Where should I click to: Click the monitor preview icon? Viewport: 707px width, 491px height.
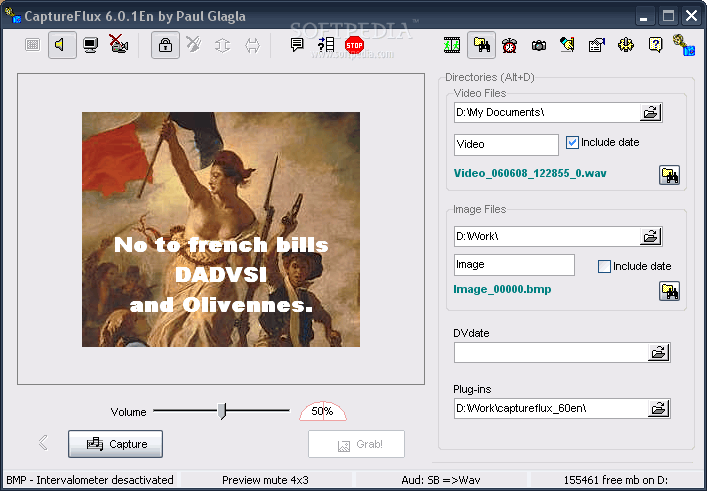pos(91,45)
